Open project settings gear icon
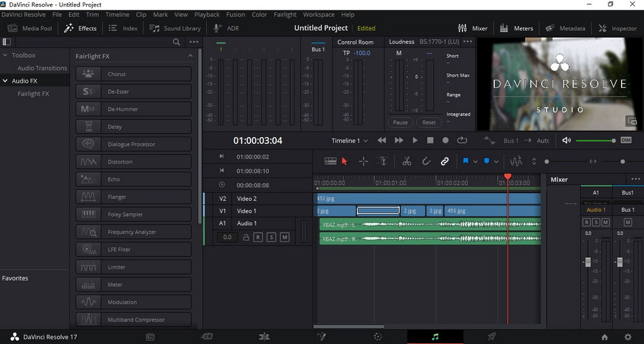This screenshot has height=344, width=644. [x=628, y=337]
